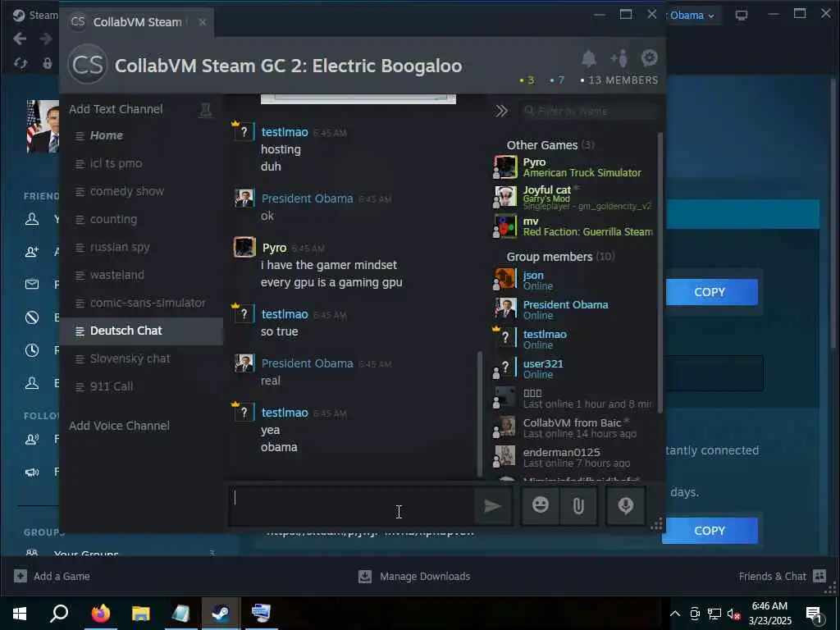Open the wasteland channel

[x=141, y=275]
